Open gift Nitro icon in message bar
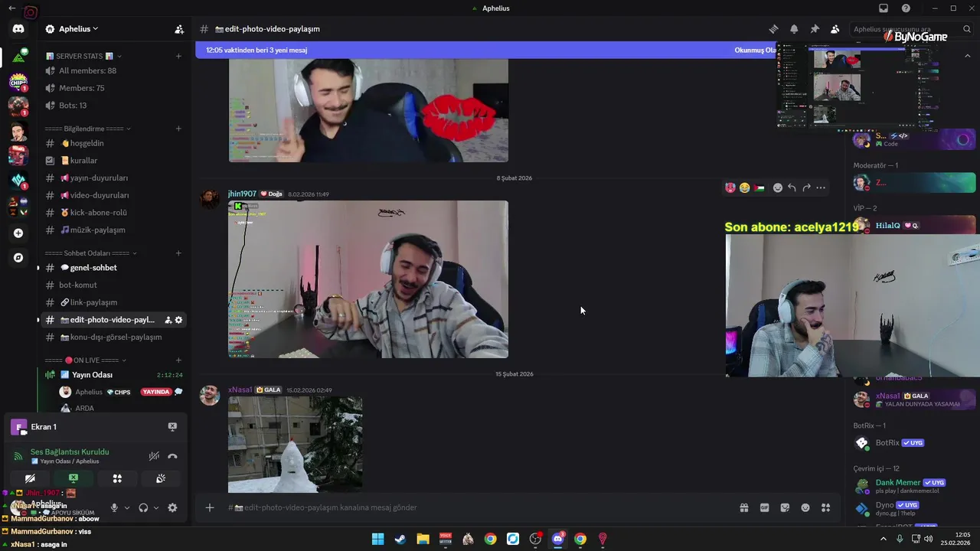Image resolution: width=980 pixels, height=551 pixels. pos(743,507)
